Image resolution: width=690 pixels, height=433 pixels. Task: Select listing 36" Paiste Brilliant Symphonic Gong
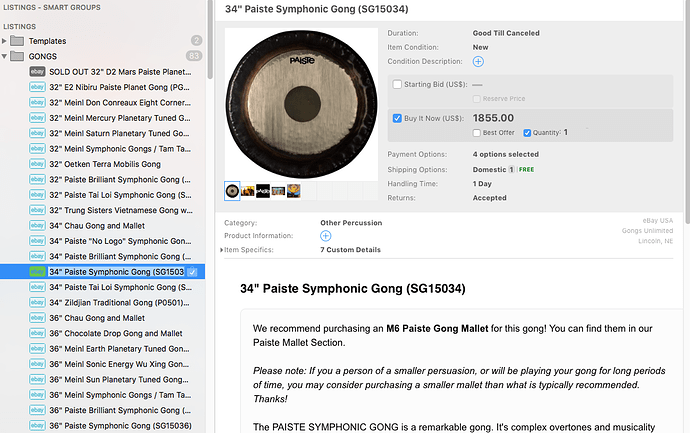click(x=120, y=410)
